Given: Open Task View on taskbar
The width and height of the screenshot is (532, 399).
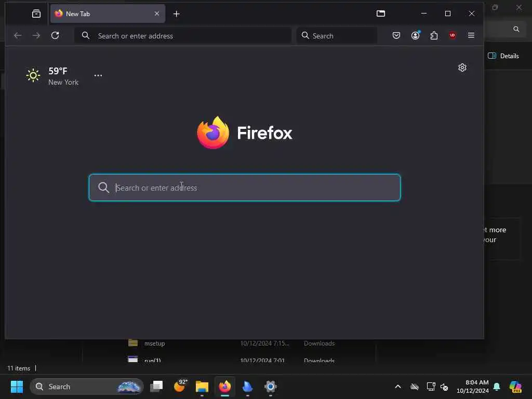Looking at the screenshot, I should coord(156,386).
